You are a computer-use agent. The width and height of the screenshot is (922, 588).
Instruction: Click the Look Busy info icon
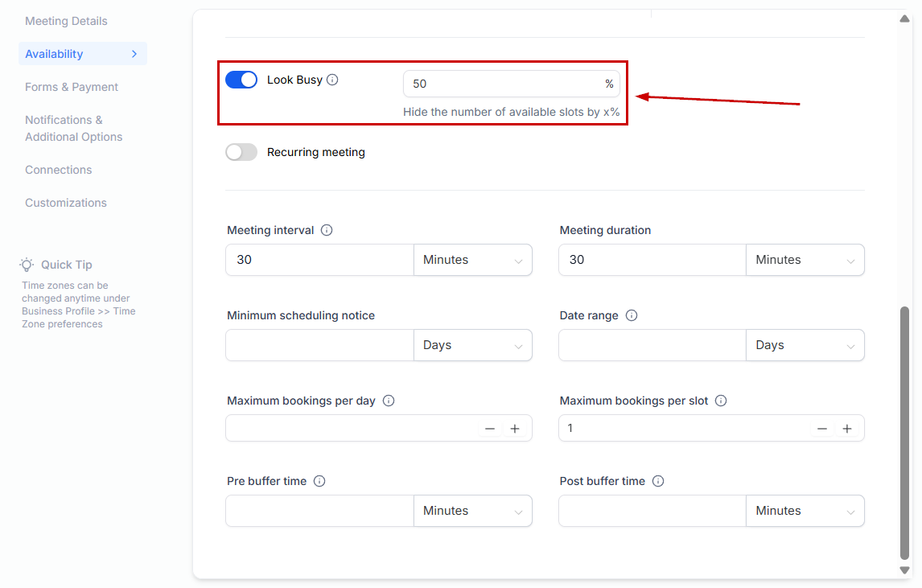pos(333,80)
